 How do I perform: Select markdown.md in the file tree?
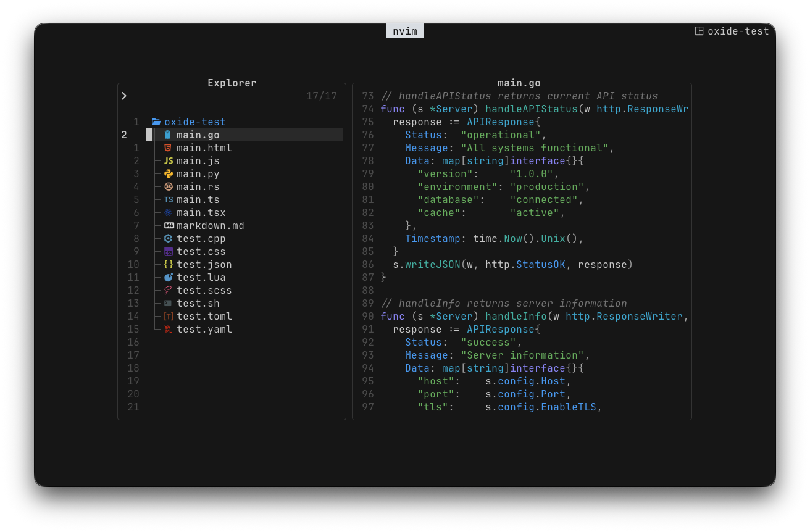tap(211, 225)
